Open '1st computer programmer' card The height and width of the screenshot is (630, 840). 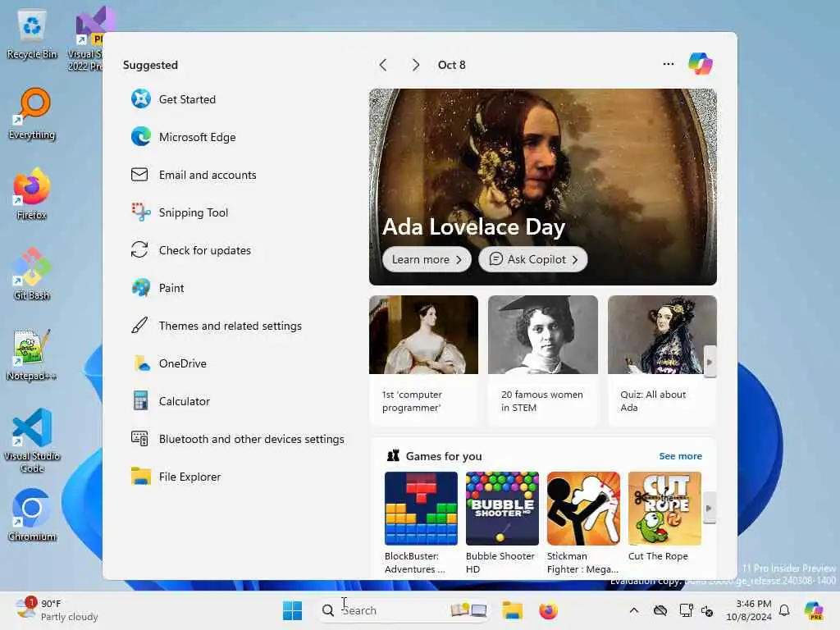[423, 360]
